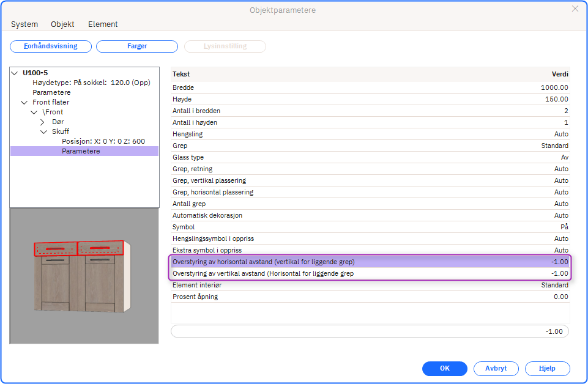Click the value input field showing -1.00

370,331
